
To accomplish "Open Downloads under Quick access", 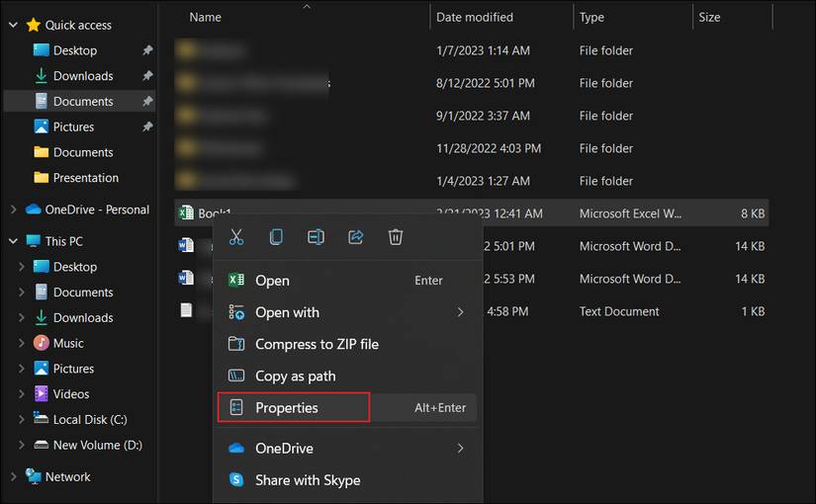I will pyautogui.click(x=83, y=76).
